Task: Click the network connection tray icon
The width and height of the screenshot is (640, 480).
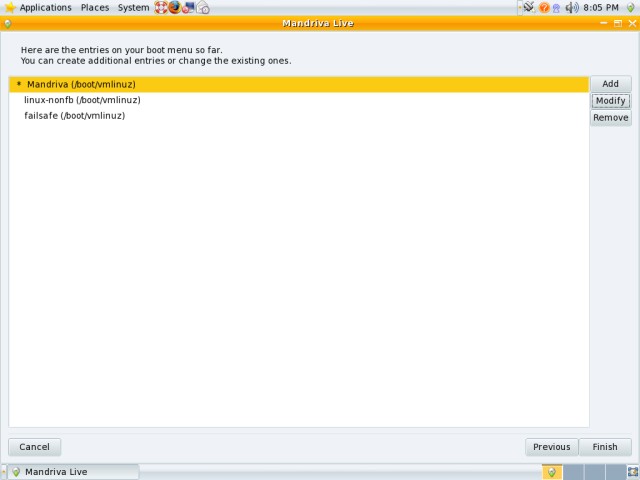Action: click(x=529, y=7)
